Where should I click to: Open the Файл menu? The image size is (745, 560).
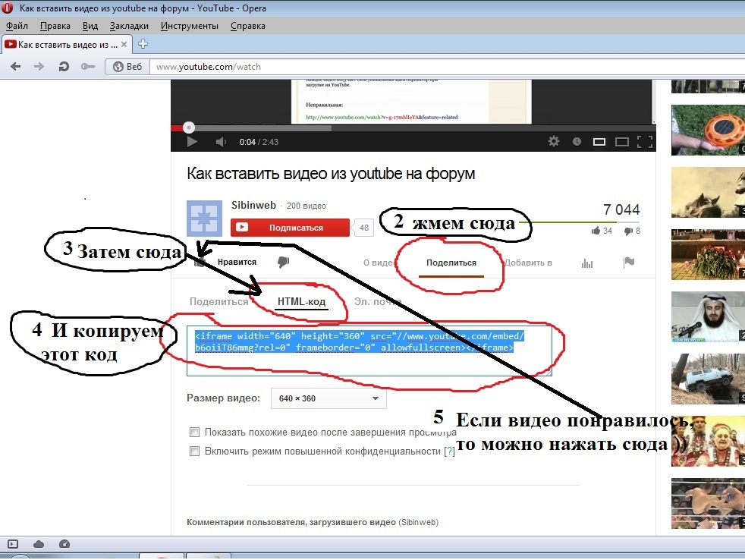pos(17,26)
